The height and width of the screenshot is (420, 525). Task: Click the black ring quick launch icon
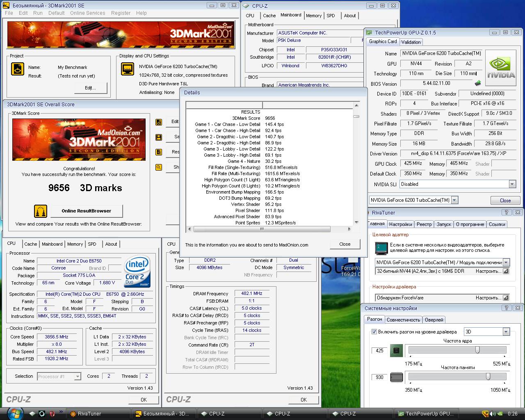42,414
